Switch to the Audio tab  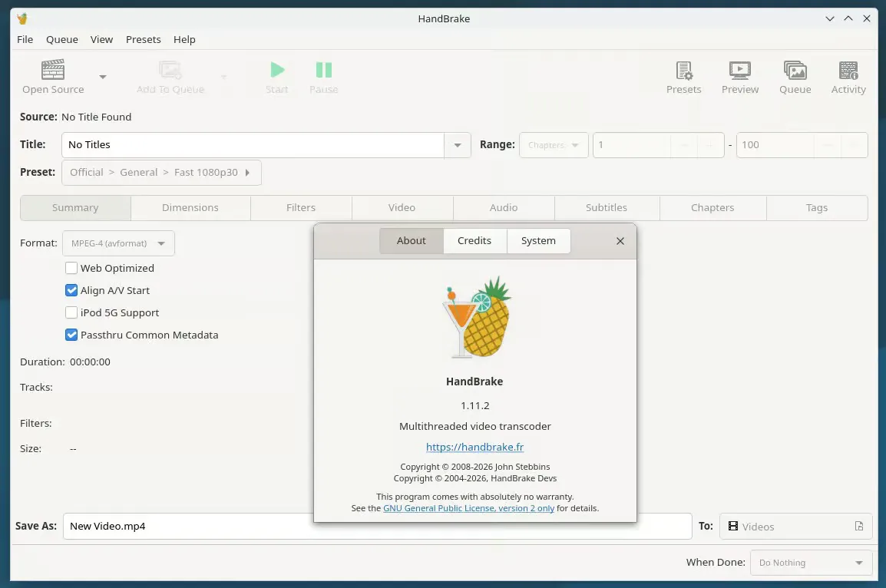(x=504, y=208)
